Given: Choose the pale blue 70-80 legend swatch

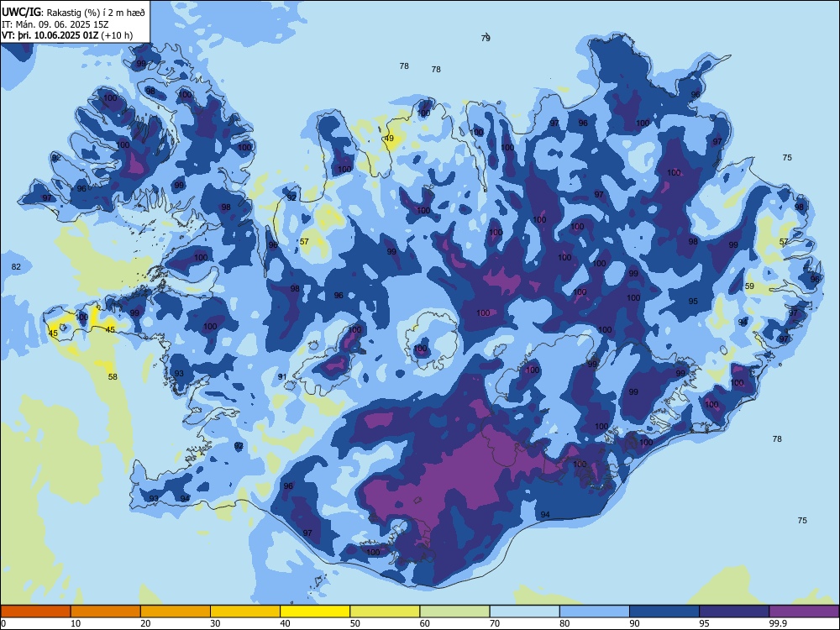Looking at the screenshot, I should (524, 612).
